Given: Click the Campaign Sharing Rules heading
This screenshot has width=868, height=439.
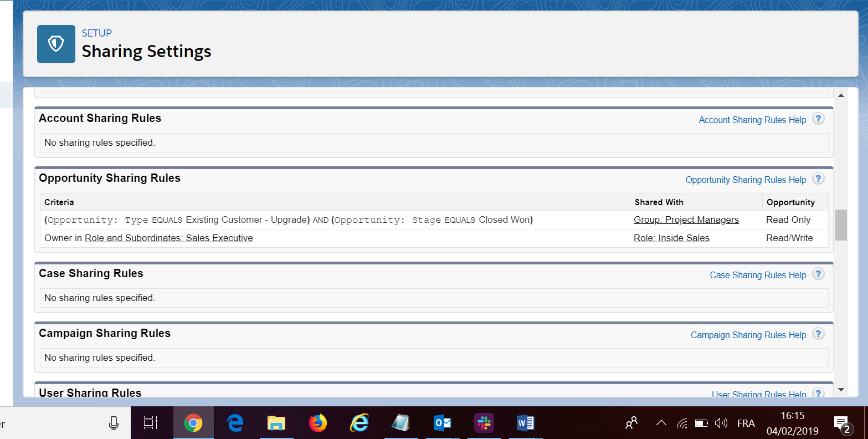Looking at the screenshot, I should coord(105,334).
